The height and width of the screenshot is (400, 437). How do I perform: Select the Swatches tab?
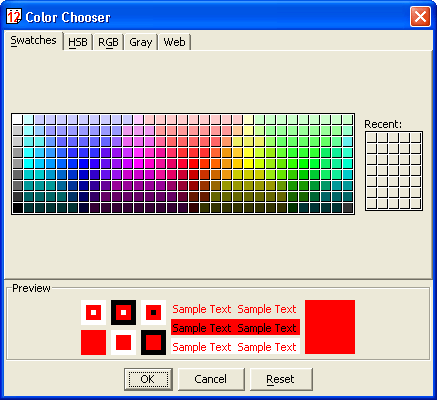coord(33,41)
